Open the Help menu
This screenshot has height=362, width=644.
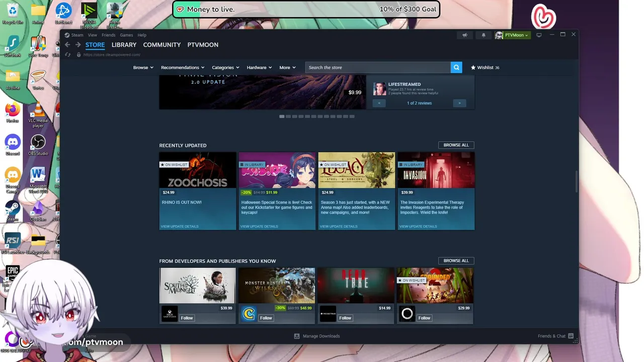pos(142,35)
